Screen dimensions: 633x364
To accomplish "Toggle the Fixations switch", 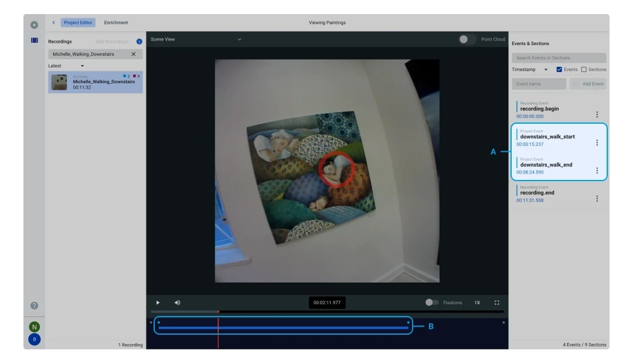I will (431, 302).
